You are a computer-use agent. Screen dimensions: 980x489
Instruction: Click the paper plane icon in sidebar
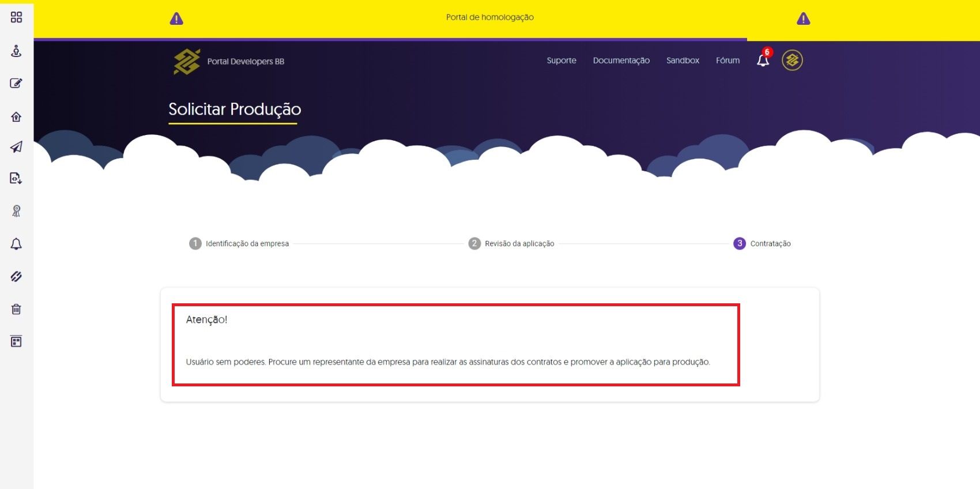tap(16, 147)
